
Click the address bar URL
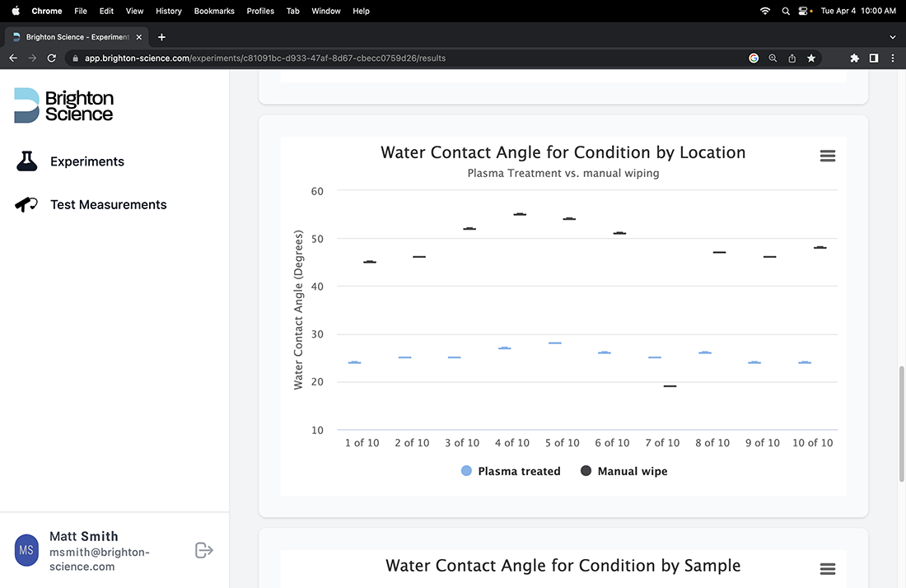(x=265, y=58)
